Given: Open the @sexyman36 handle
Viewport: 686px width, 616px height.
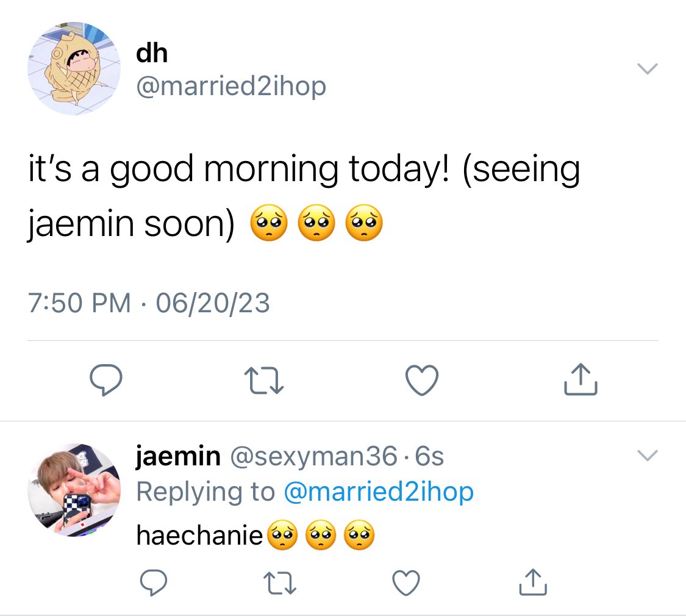Looking at the screenshot, I should pos(314,456).
